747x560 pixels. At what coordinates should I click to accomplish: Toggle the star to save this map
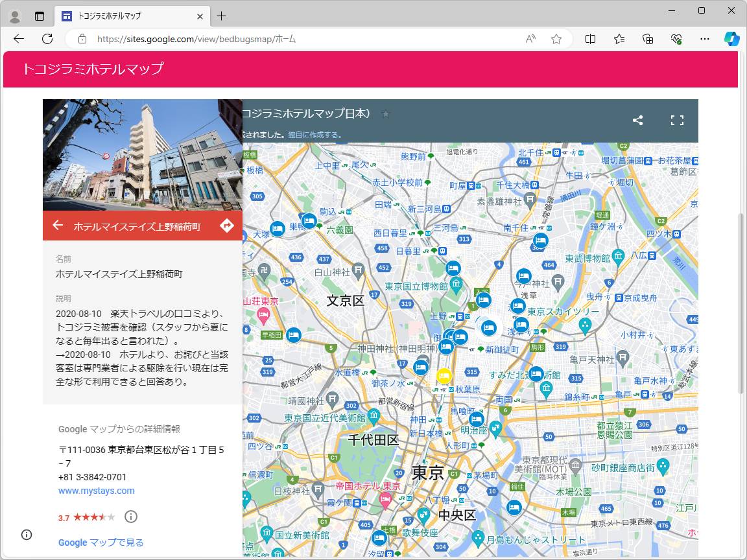click(x=385, y=113)
